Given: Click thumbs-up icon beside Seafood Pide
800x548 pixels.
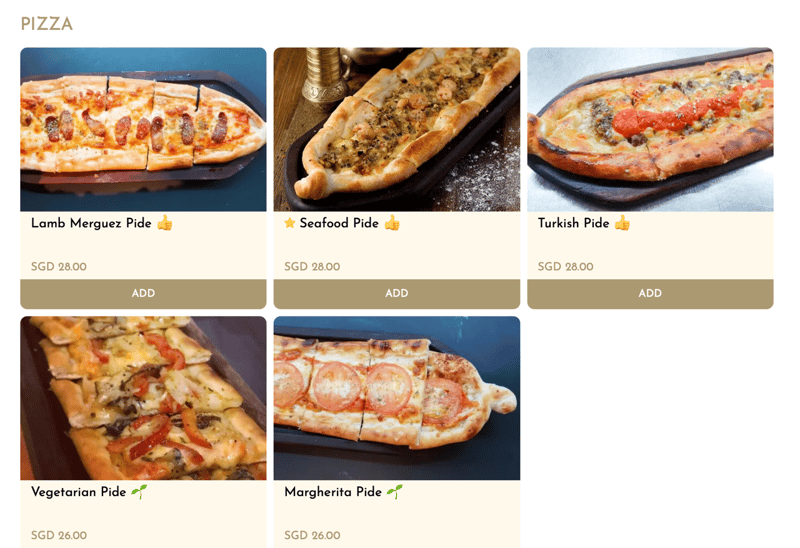Looking at the screenshot, I should tap(392, 223).
